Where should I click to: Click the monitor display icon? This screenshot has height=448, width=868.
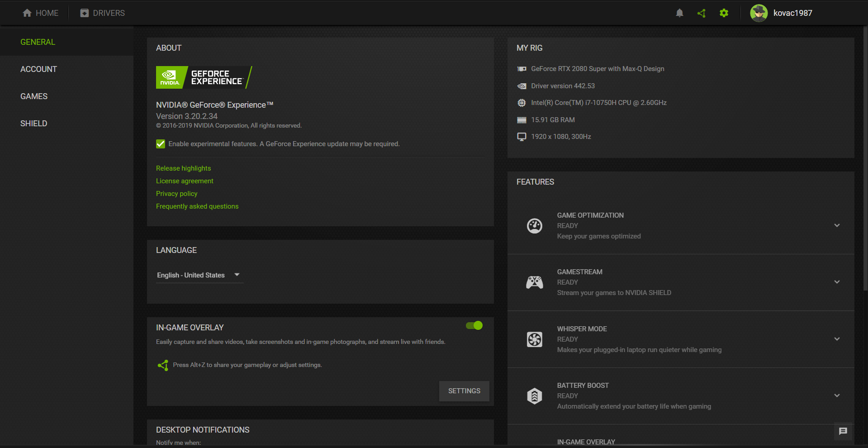pos(522,137)
